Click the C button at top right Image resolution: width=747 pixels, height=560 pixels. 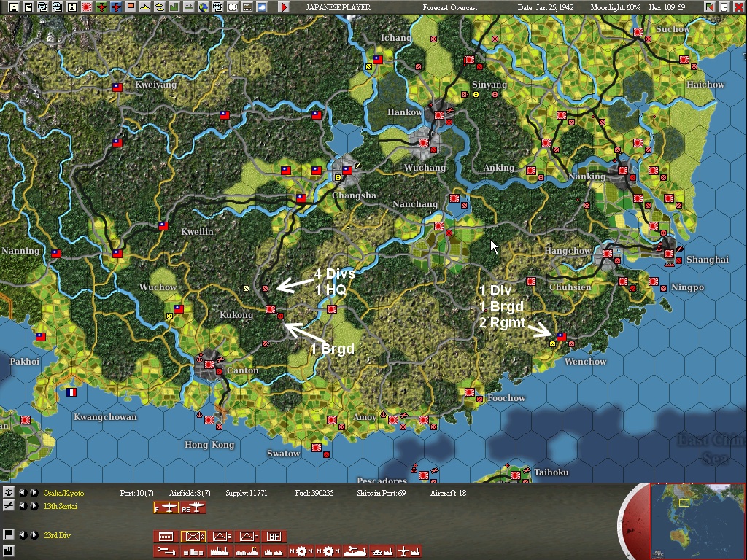[x=724, y=7]
